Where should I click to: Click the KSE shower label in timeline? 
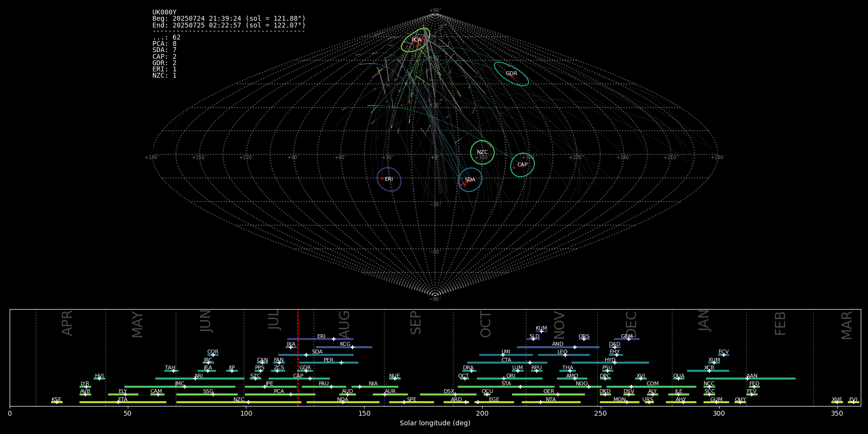pos(56,400)
